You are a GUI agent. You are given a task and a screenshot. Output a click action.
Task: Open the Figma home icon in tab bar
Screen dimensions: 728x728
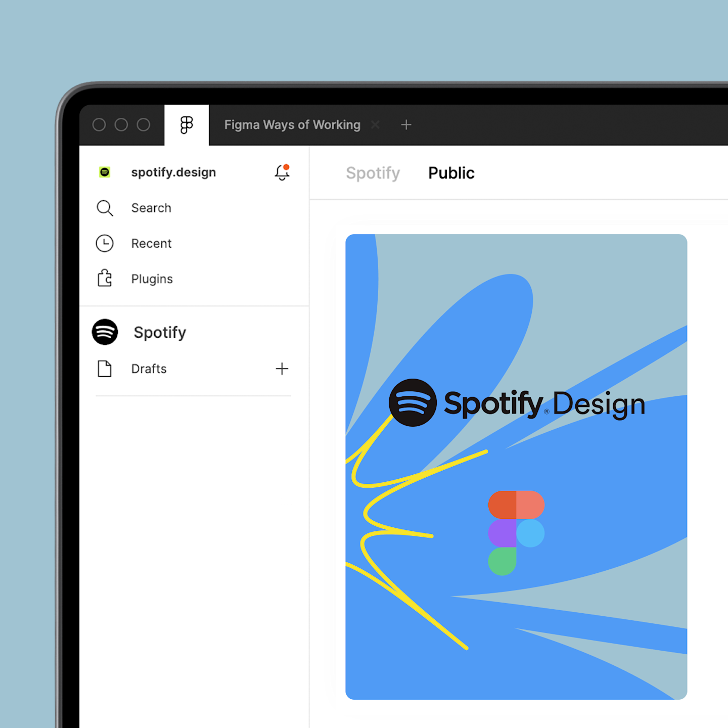(187, 125)
